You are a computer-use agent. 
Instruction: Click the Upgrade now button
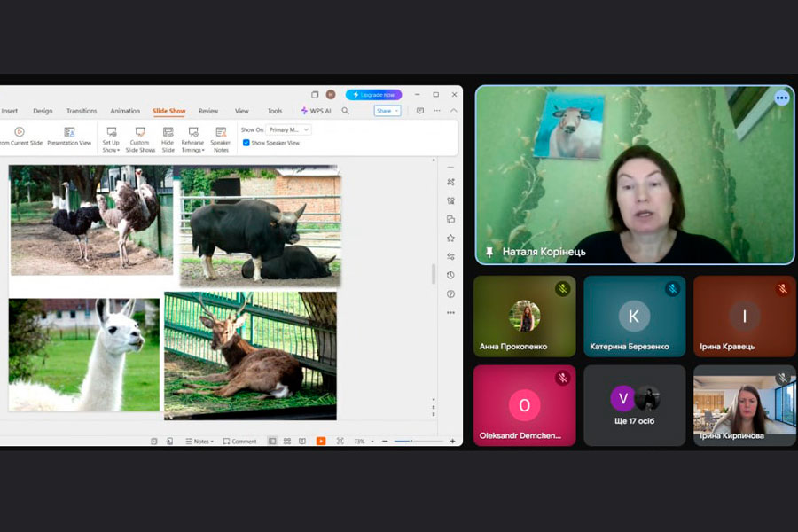(373, 94)
